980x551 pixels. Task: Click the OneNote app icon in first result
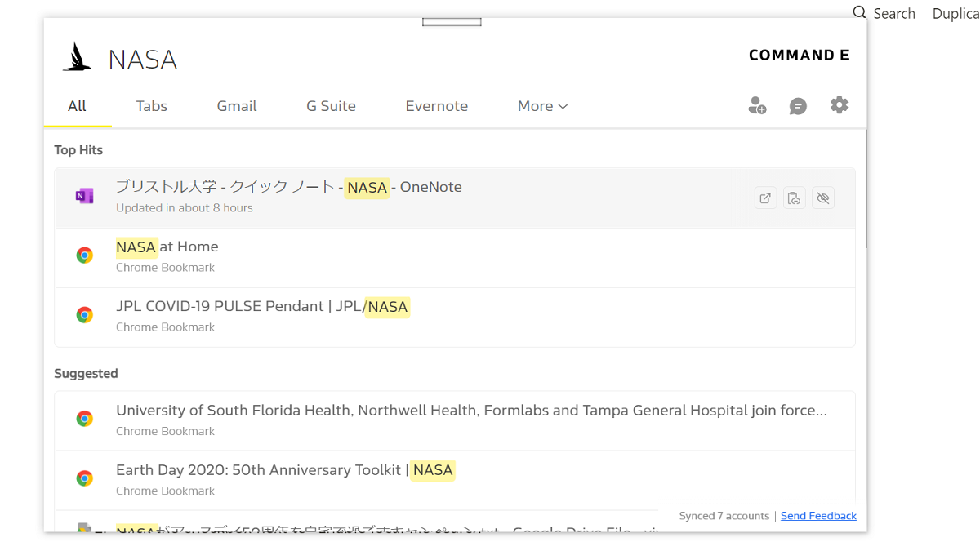(x=84, y=196)
